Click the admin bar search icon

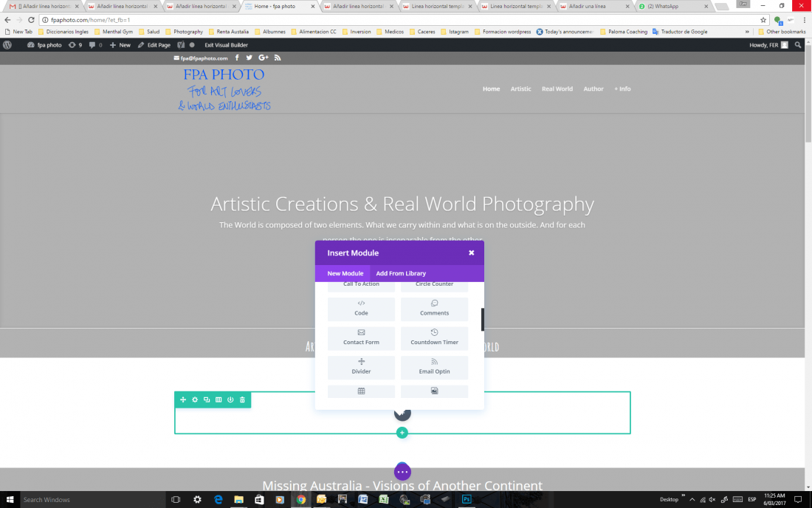[x=798, y=45]
